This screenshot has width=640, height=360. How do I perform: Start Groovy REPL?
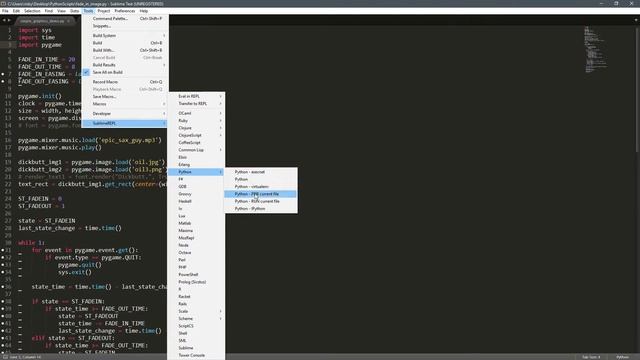pyautogui.click(x=196, y=194)
